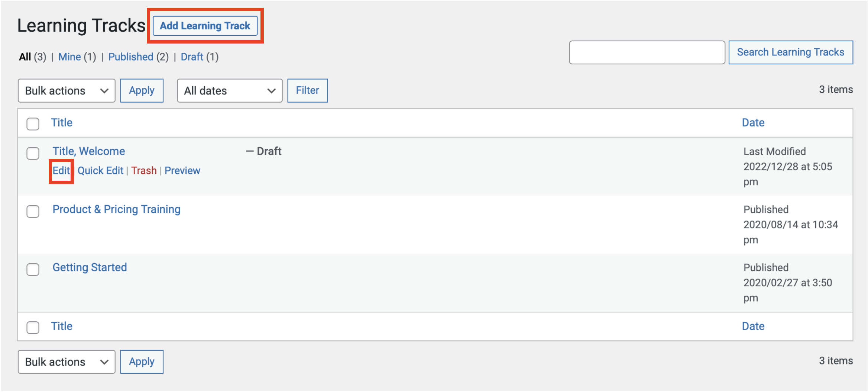Move Title, Welcome to Trash
The height and width of the screenshot is (392, 868).
tap(144, 171)
